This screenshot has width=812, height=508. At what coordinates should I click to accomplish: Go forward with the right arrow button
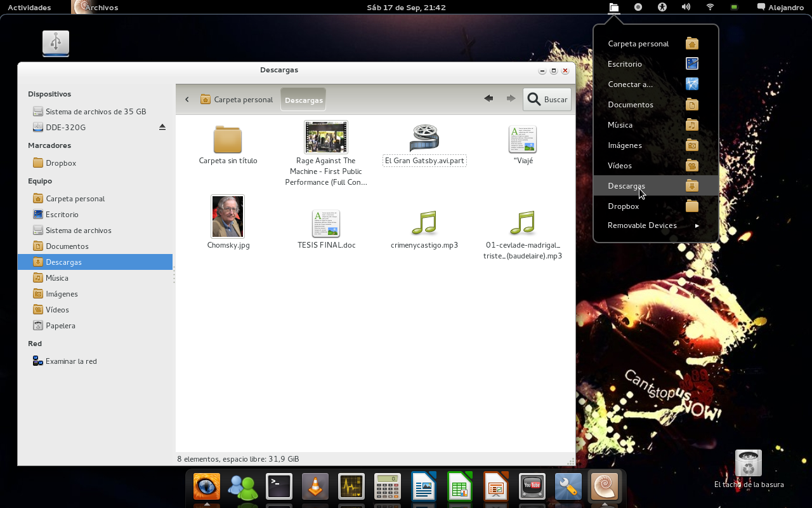coord(511,98)
